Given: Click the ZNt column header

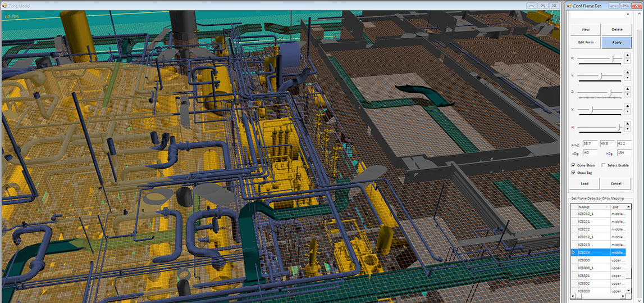Looking at the screenshot, I should pos(616,207).
